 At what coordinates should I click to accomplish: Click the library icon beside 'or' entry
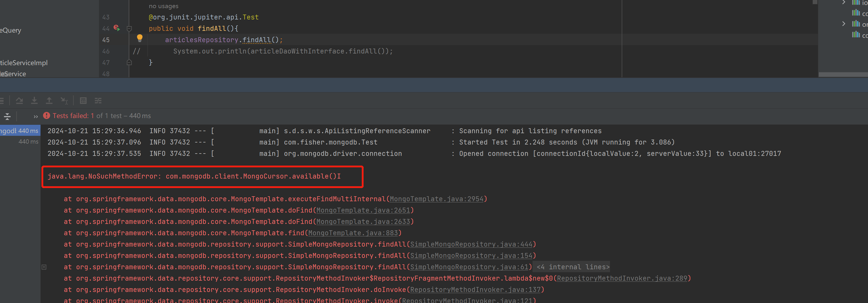[856, 24]
